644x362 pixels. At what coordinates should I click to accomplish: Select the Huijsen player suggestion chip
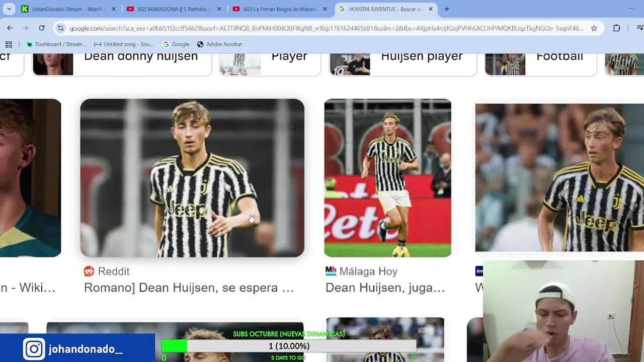pyautogui.click(x=403, y=64)
